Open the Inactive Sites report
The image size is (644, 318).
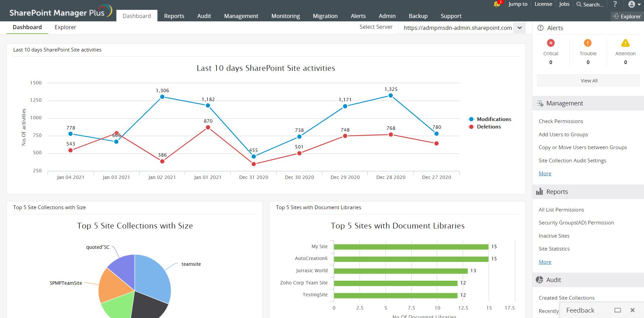554,236
